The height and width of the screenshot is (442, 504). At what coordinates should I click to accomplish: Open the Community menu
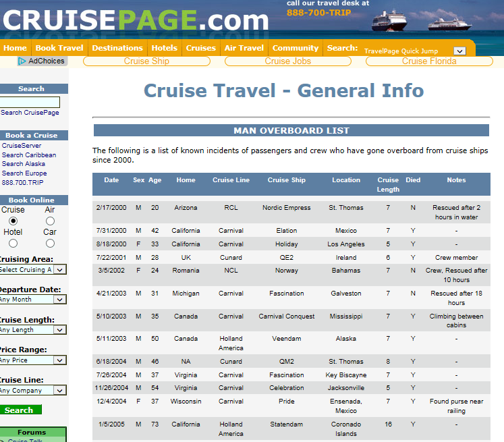tap(296, 48)
